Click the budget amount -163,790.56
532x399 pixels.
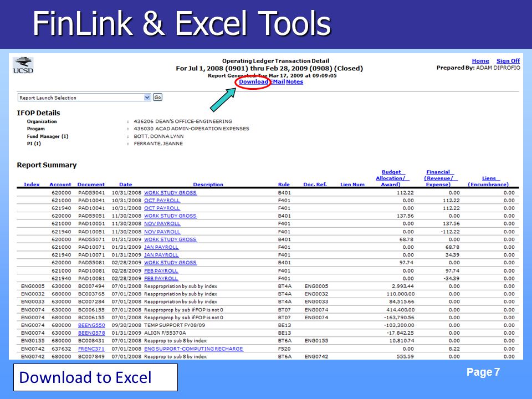click(x=399, y=318)
